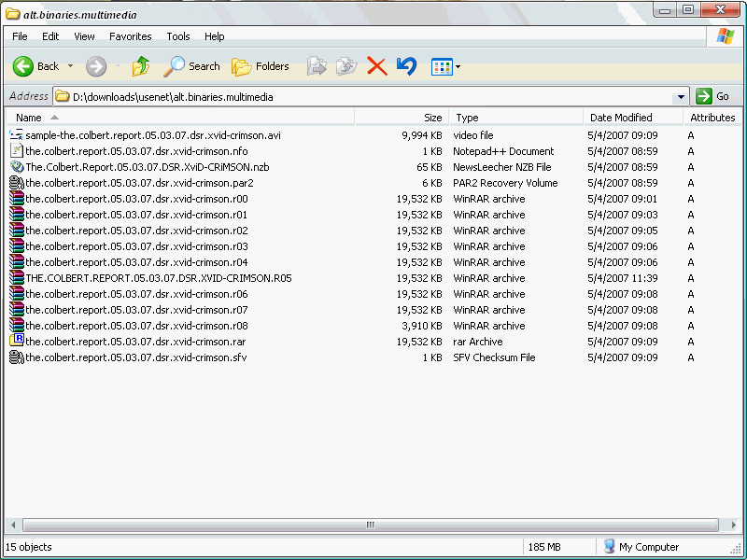The height and width of the screenshot is (560, 747).
Task: Click the 9,994 KB size value
Action: coord(422,135)
